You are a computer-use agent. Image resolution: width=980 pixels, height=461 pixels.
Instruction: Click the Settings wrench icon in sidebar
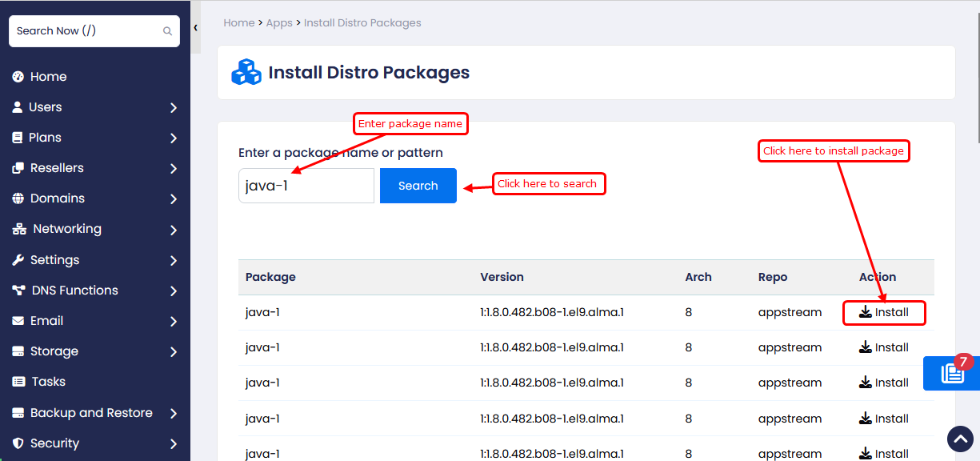coord(18,260)
